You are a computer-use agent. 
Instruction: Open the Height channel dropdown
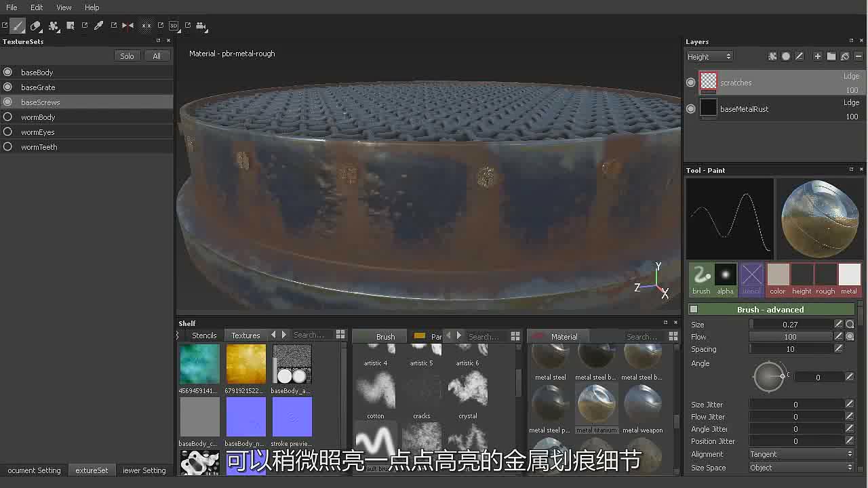709,56
